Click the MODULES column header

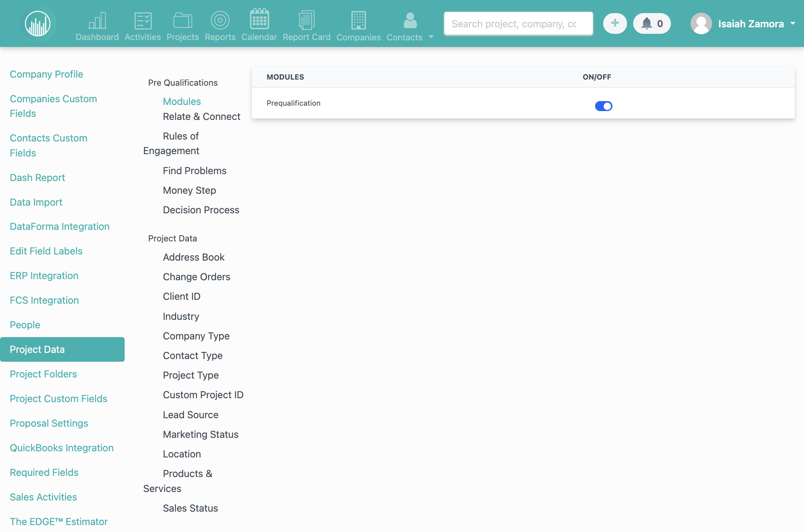coord(285,77)
